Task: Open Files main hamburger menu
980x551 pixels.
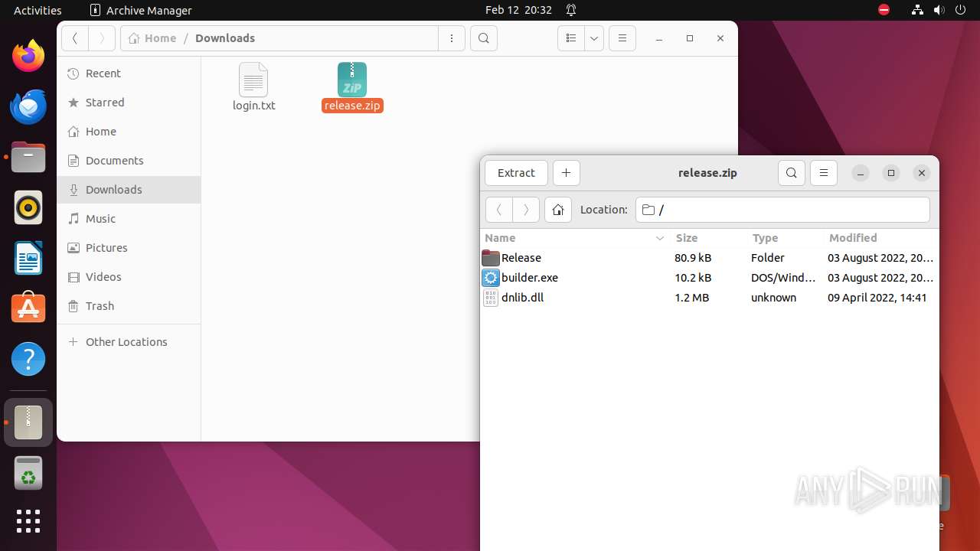Action: [622, 38]
